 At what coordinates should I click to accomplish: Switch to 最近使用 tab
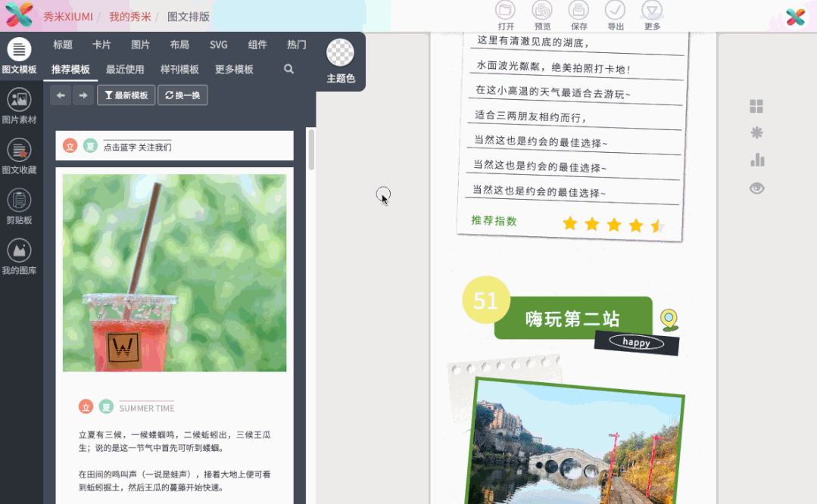125,70
